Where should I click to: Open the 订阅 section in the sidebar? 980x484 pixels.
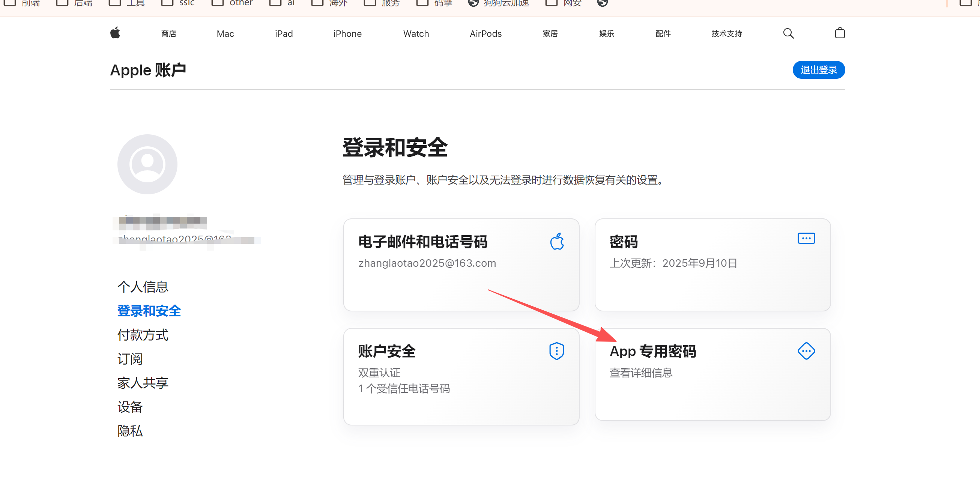130,358
